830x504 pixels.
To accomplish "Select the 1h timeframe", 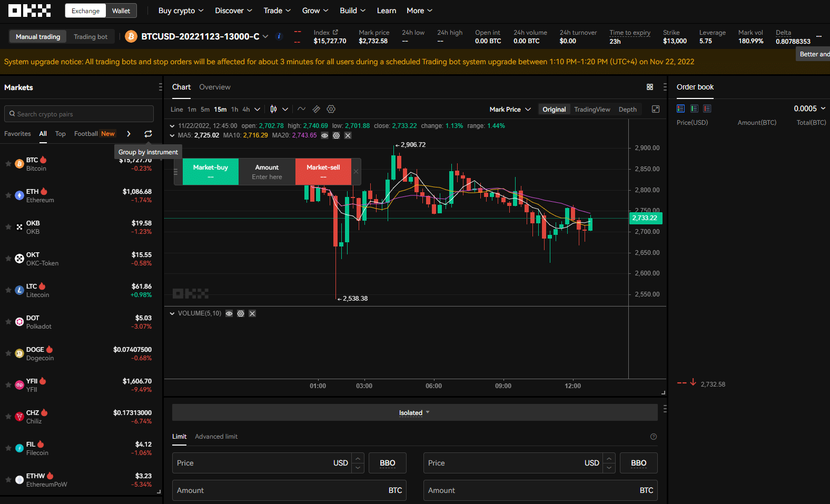I will click(234, 109).
